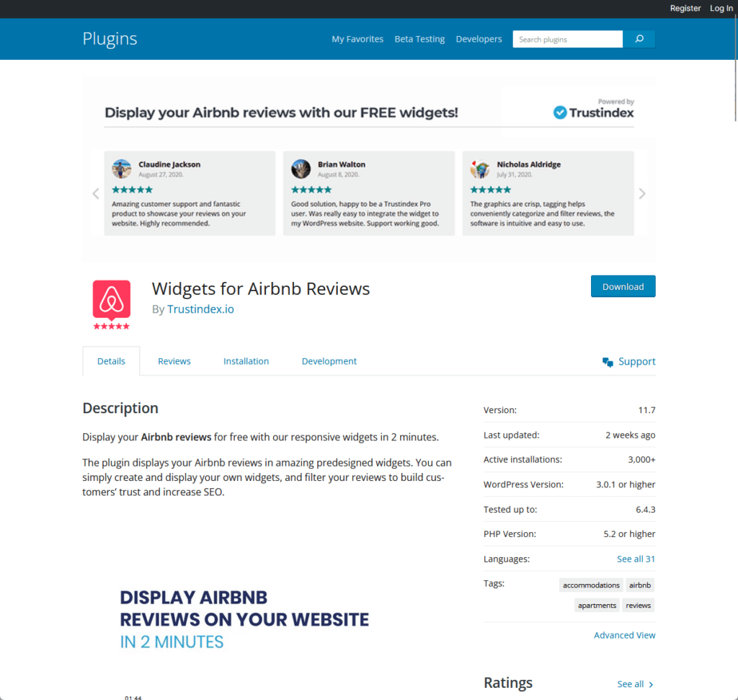Click Log In in the top bar

(721, 8)
